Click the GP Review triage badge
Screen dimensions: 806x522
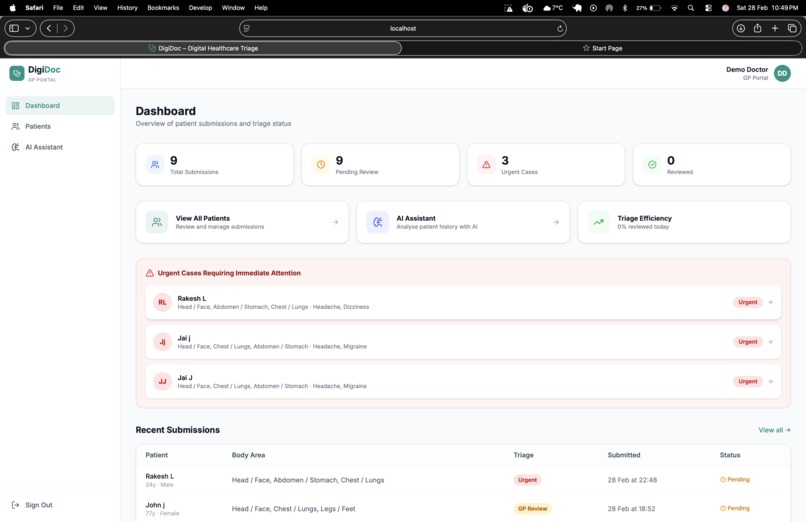(x=532, y=509)
